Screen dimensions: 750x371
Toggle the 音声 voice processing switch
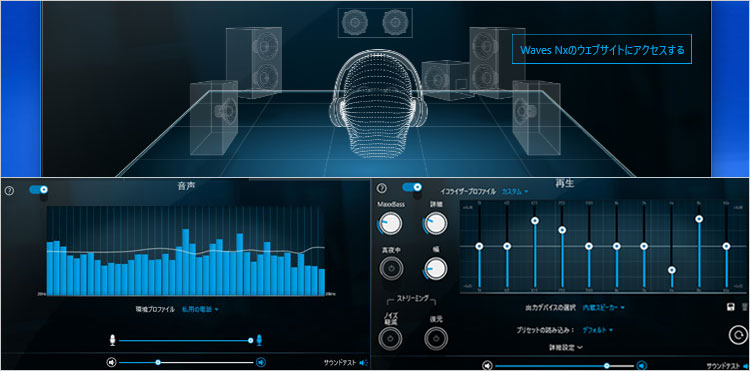pyautogui.click(x=39, y=189)
